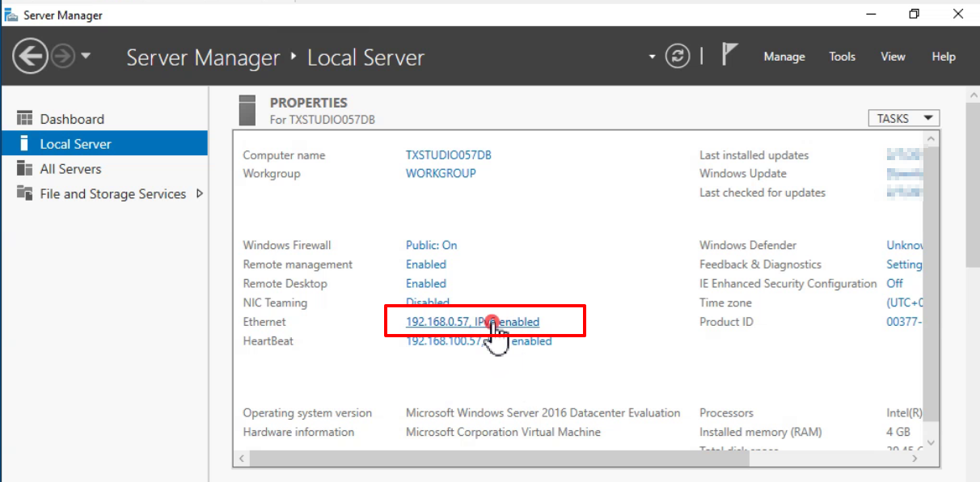Click the Windows Defender status link
Screen dimensions: 980x482
point(905,245)
